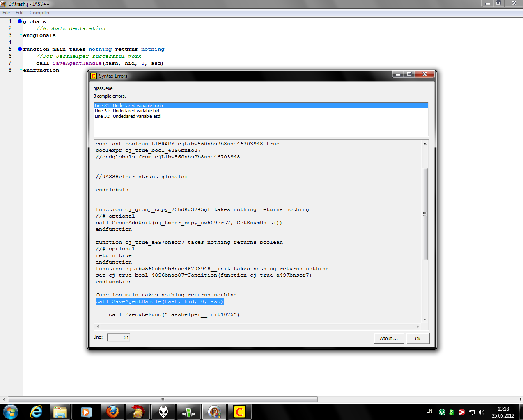Viewport: 523px width, 420px height.
Task: Open the uTorrent tray icon
Action: coord(442,412)
